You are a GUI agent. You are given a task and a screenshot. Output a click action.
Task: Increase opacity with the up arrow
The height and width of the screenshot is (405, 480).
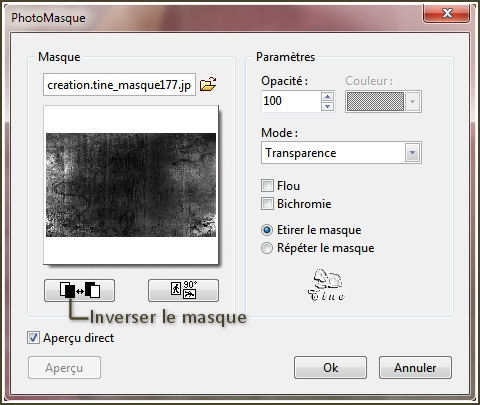click(x=327, y=97)
